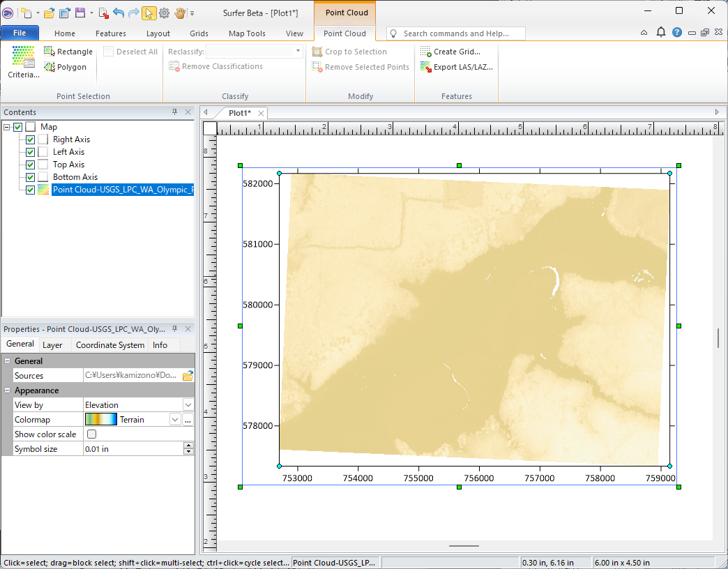Click the blue File button
Screen dimensions: 728x569
point(20,33)
